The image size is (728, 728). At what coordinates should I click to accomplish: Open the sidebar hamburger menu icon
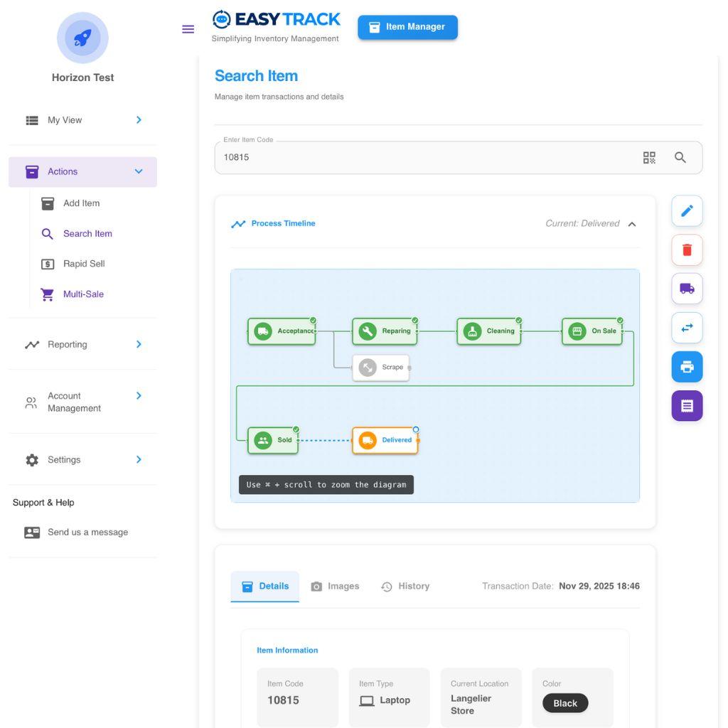point(188,28)
